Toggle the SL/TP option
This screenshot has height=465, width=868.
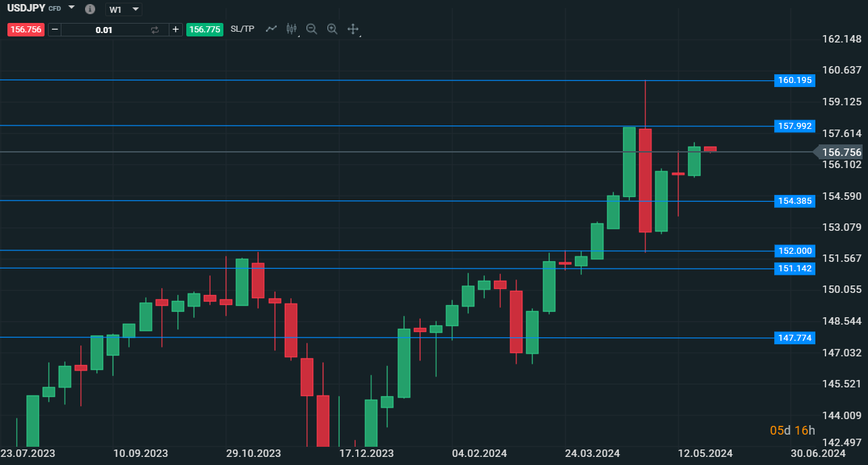click(x=242, y=29)
